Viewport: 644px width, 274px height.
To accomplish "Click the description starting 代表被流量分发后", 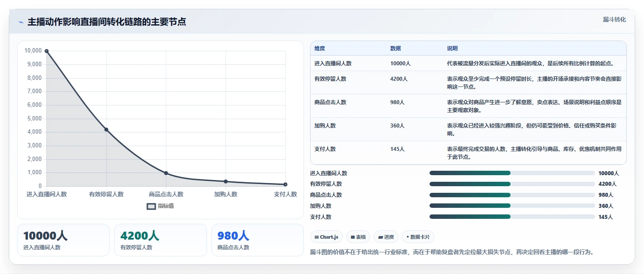I will (530, 64).
